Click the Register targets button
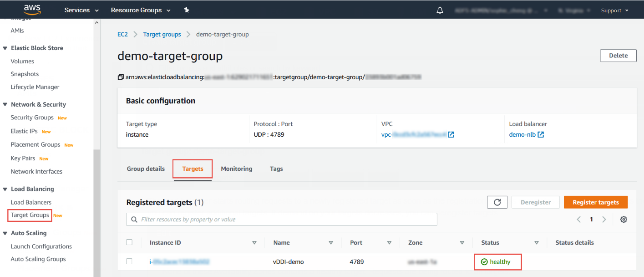644x277 pixels. 595,202
